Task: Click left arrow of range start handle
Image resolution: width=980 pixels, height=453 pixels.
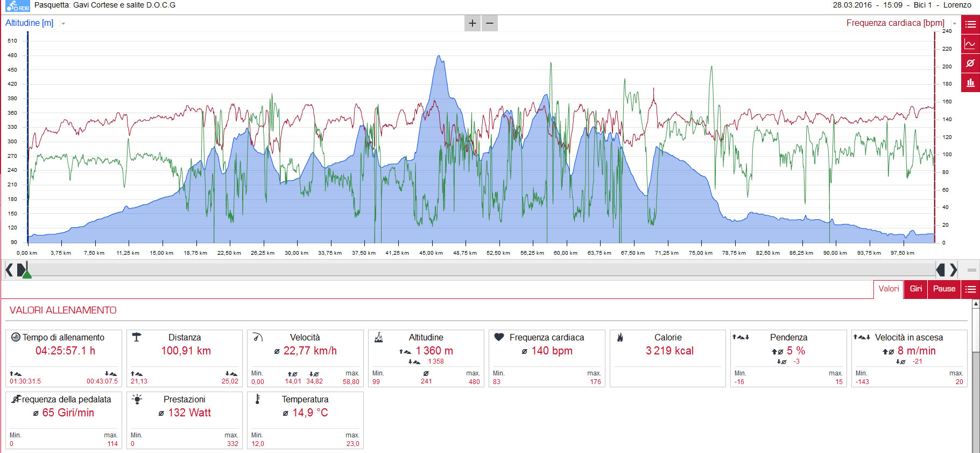Action: (x=9, y=269)
